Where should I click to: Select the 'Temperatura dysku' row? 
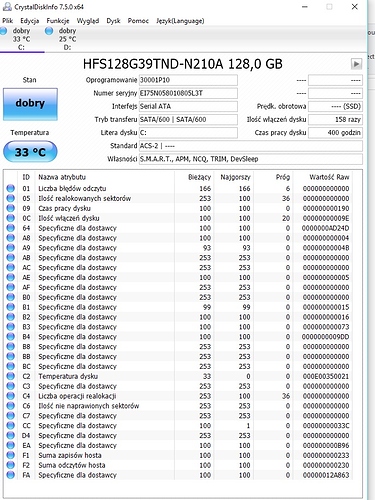click(178, 376)
